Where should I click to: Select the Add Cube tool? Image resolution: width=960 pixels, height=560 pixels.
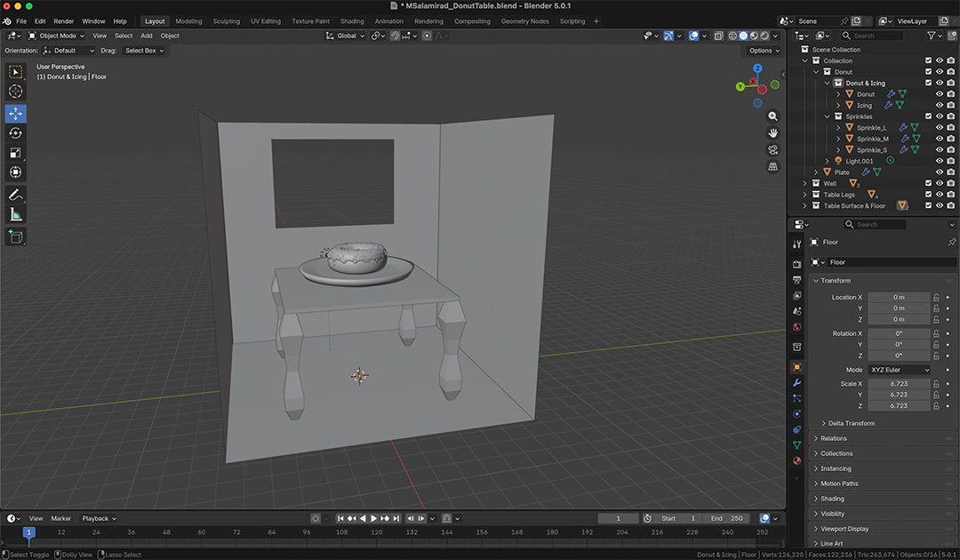click(15, 236)
